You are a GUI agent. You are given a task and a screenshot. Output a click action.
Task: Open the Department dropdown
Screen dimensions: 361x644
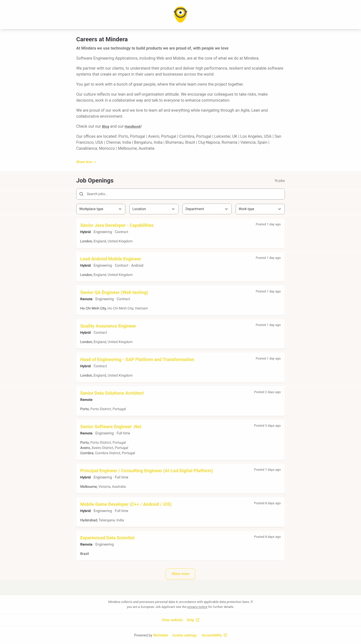pos(207,209)
